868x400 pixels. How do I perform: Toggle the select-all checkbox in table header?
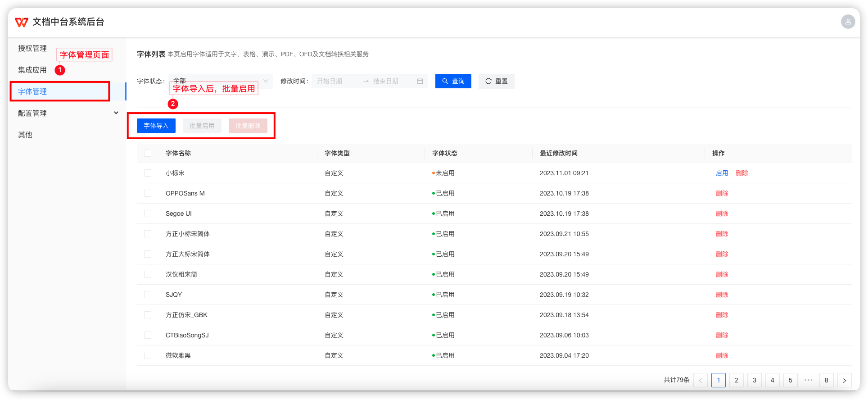tap(148, 153)
